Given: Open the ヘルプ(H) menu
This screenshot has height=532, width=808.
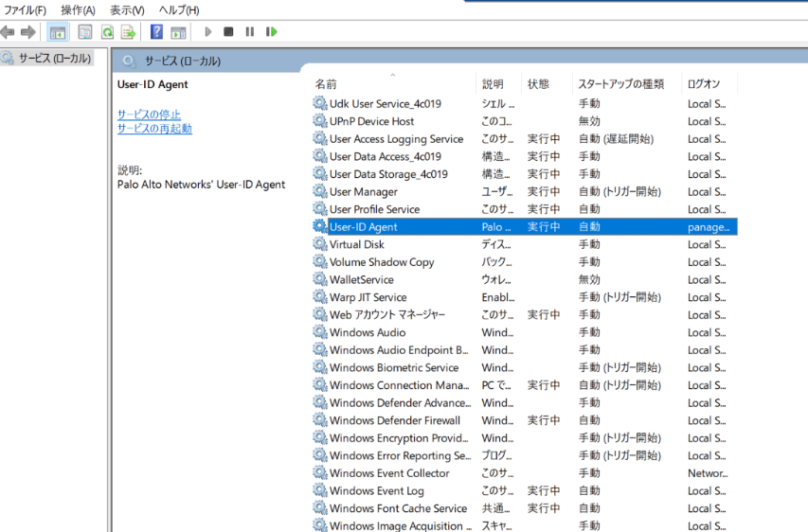Looking at the screenshot, I should pyautogui.click(x=179, y=9).
